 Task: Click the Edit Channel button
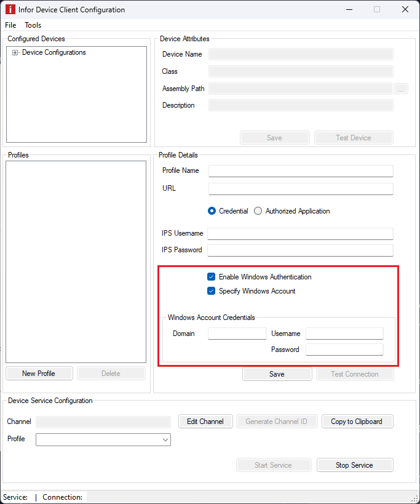[x=205, y=422]
